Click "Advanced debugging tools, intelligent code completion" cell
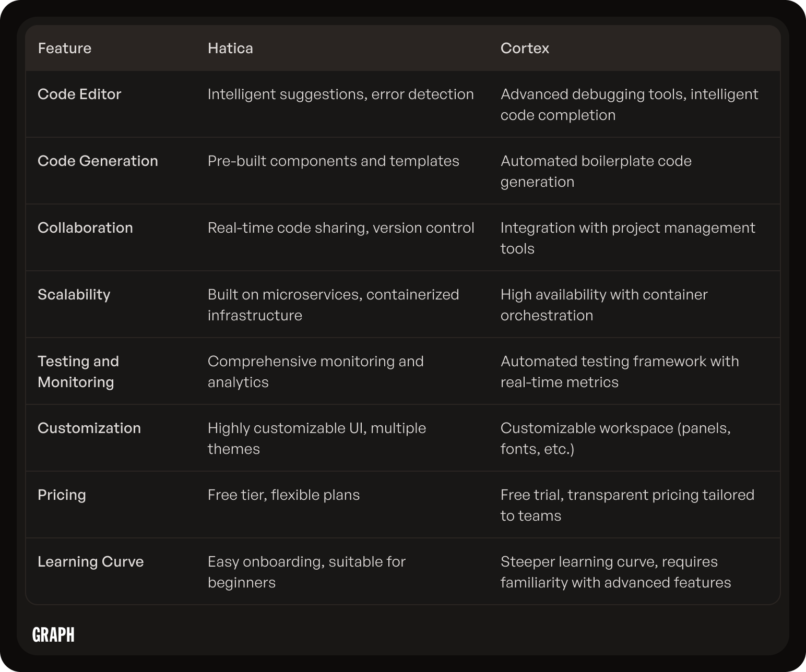The image size is (806, 672). 629,104
